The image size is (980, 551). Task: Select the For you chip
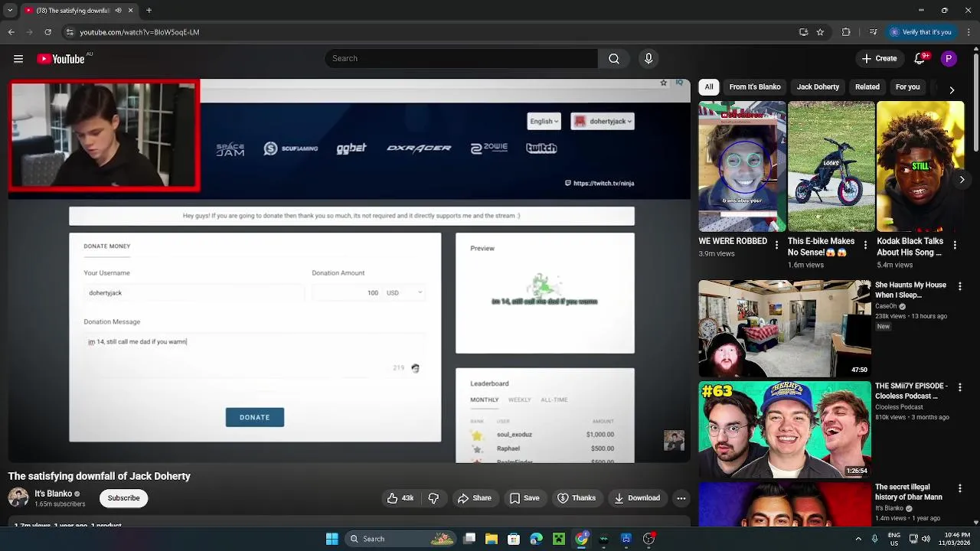(908, 87)
